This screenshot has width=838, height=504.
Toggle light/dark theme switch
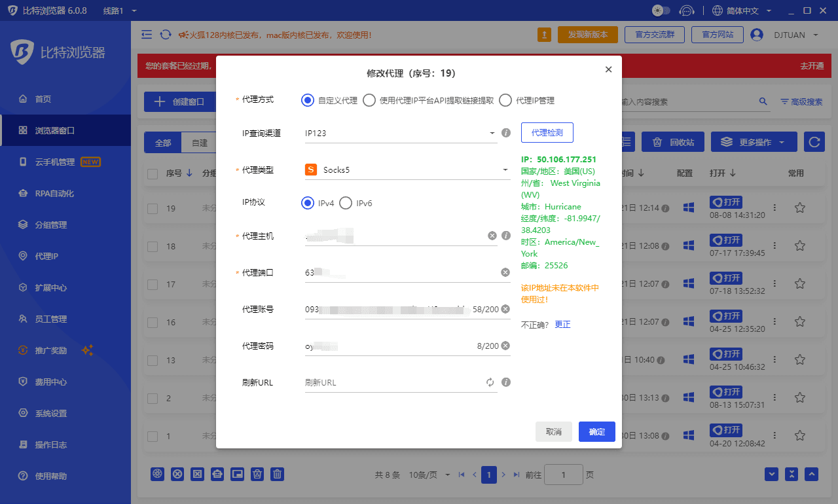pos(661,10)
